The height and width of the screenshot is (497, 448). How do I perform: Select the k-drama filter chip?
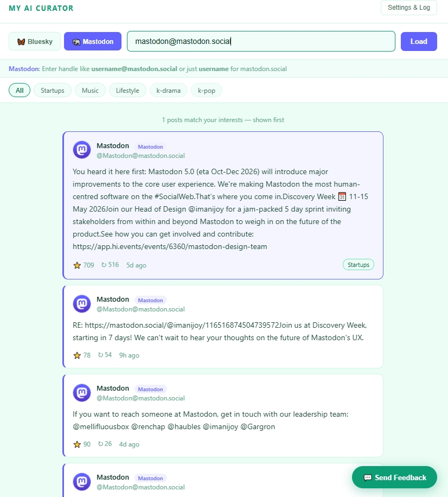pos(169,90)
